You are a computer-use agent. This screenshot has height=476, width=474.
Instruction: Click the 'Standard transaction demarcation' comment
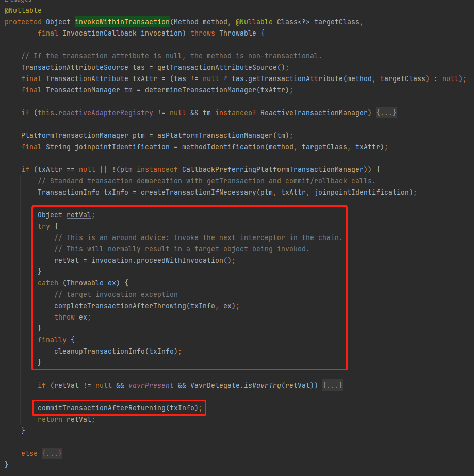pyautogui.click(x=206, y=181)
